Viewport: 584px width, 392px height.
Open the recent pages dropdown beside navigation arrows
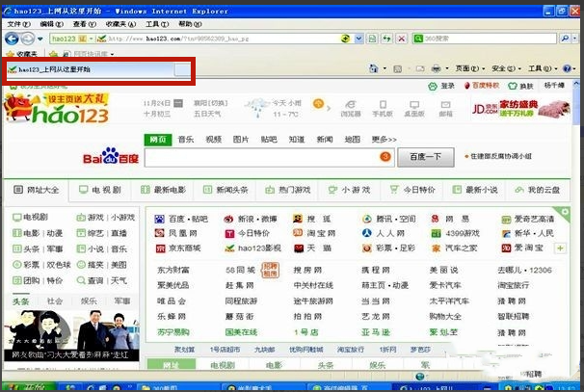coord(40,39)
